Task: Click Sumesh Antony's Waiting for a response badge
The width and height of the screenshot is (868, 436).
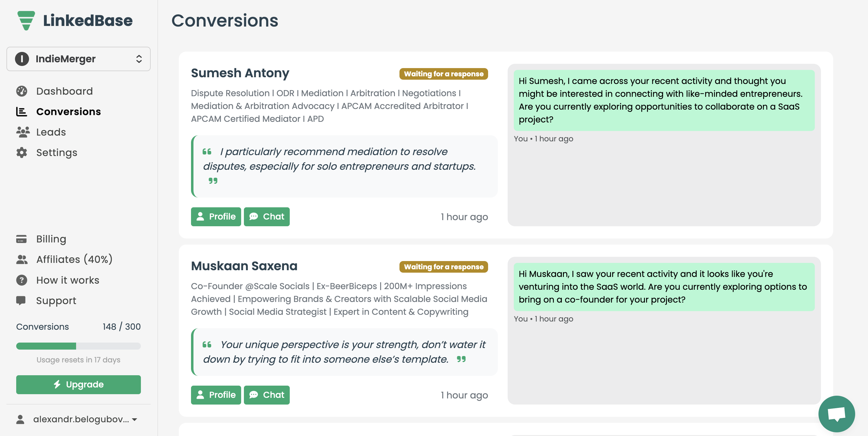Action: coord(443,74)
